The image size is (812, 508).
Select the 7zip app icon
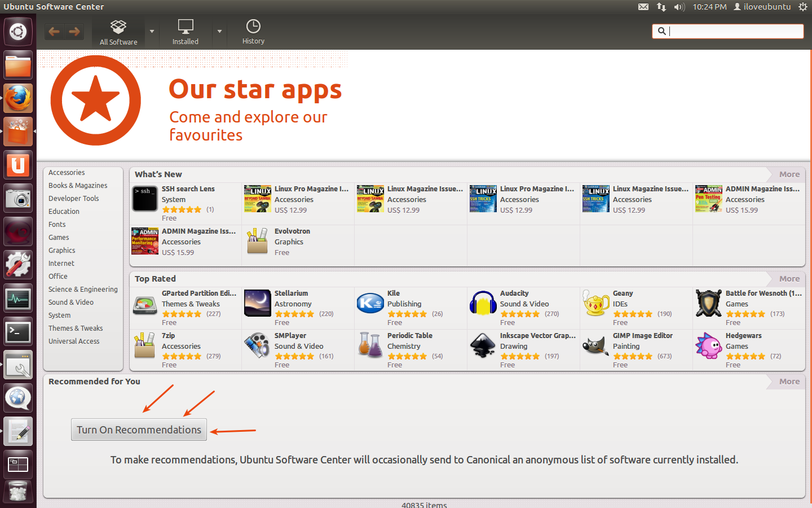point(145,345)
